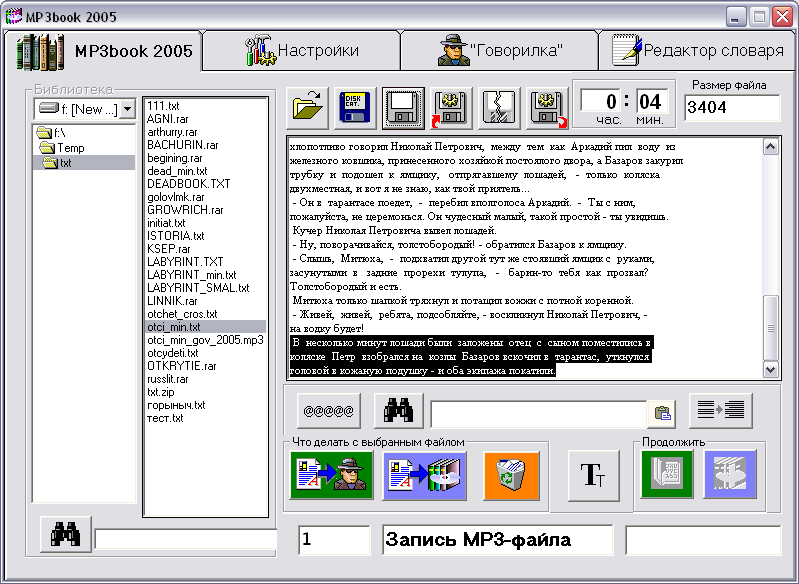This screenshot has width=799, height=584.
Task: Click the text search input field
Action: [x=539, y=414]
